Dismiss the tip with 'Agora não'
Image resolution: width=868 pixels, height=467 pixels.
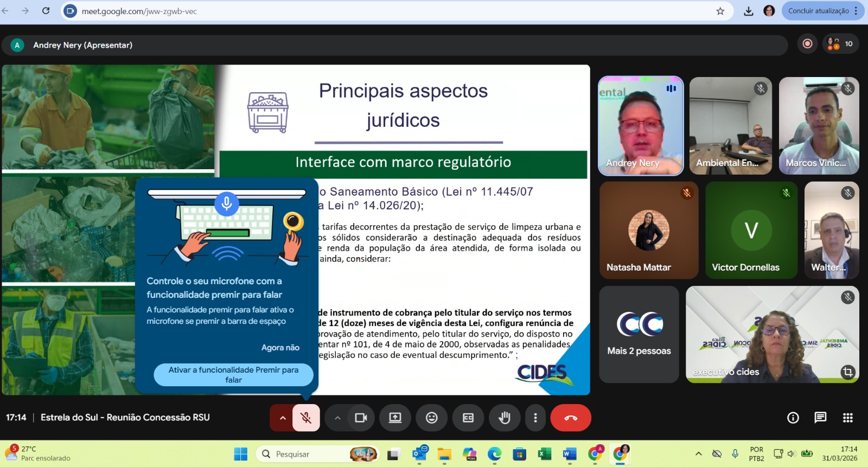click(x=280, y=348)
